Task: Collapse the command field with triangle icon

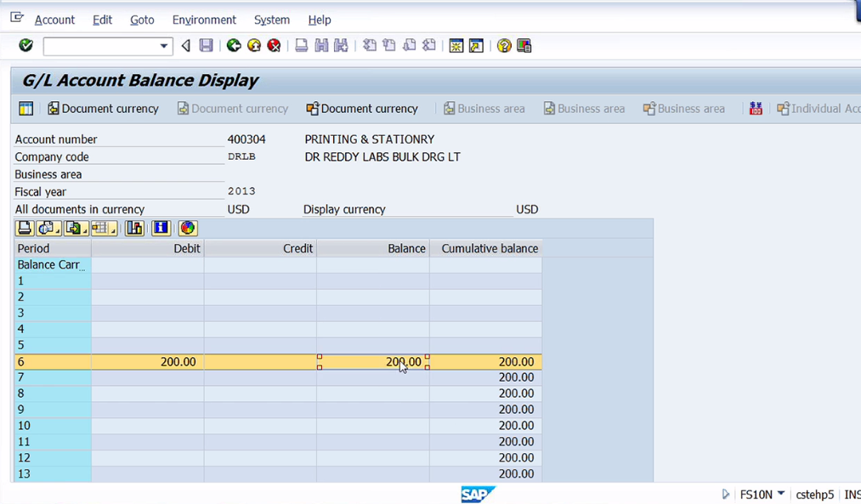Action: point(185,46)
